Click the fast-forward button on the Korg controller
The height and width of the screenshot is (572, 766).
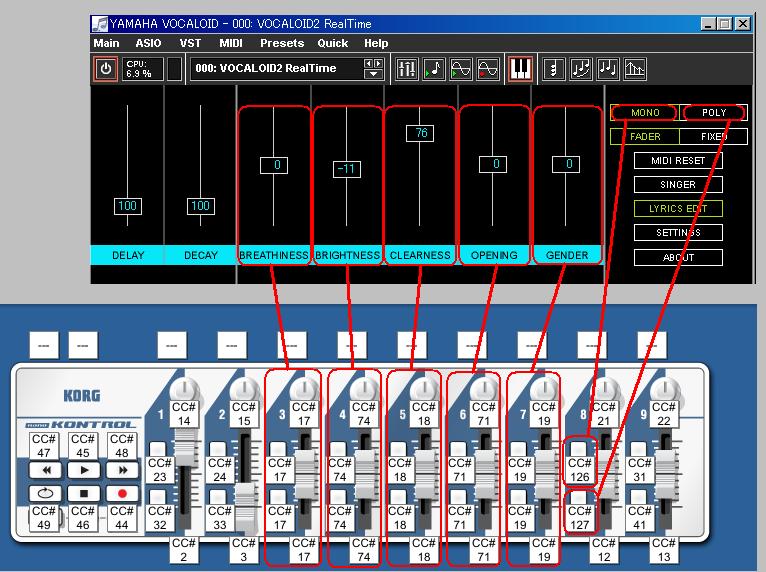[123, 470]
